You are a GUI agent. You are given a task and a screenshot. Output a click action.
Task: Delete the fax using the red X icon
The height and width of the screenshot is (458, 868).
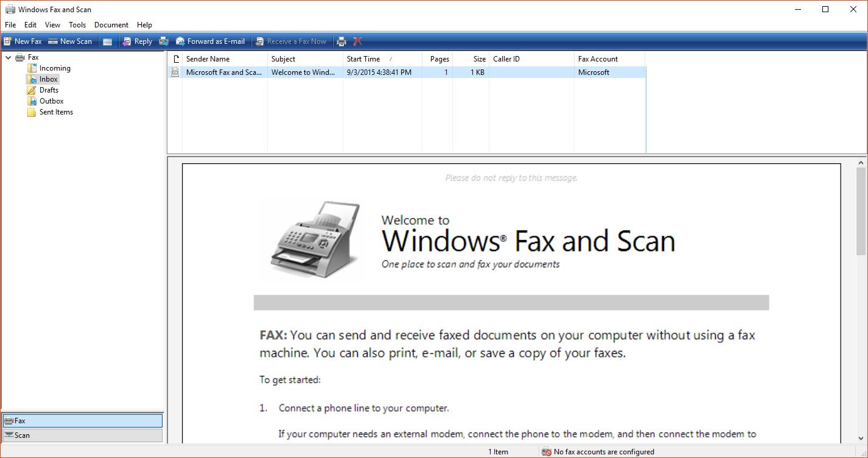[x=357, y=41]
